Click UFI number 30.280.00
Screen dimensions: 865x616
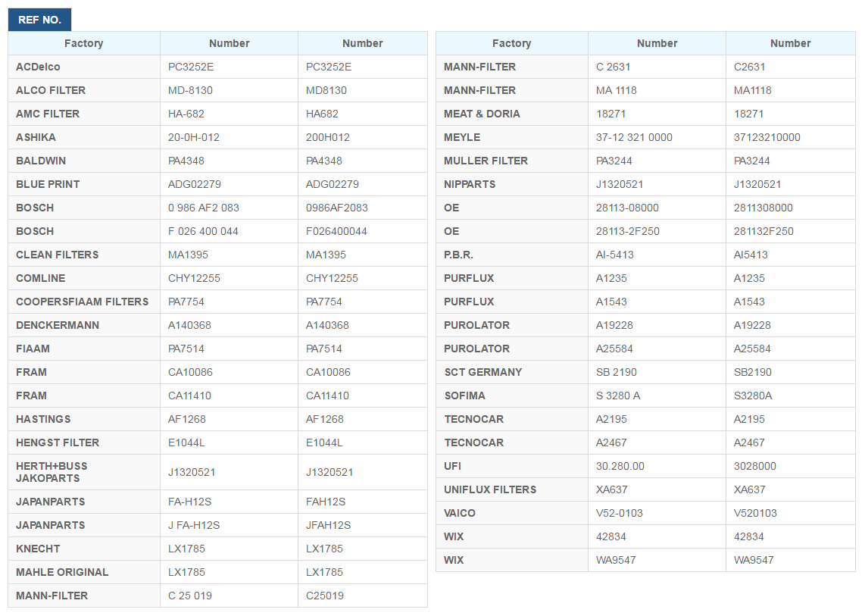(x=620, y=467)
